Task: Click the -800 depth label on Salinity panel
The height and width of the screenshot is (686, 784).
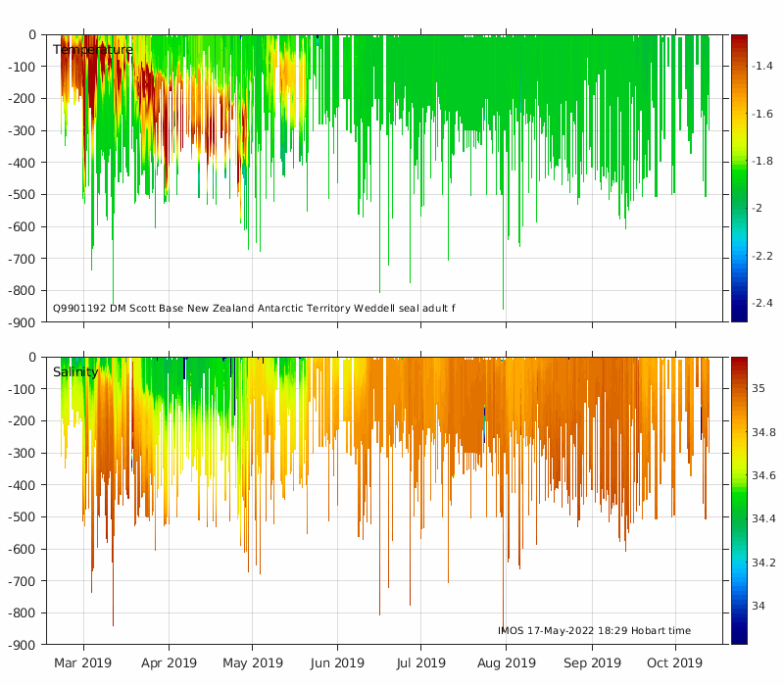Action: pos(22,613)
